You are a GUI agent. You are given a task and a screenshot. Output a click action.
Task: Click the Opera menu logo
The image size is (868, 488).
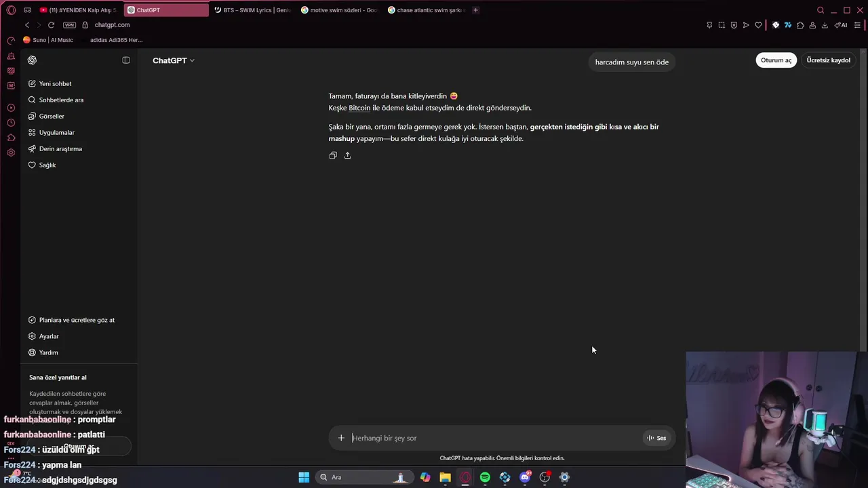(11, 10)
